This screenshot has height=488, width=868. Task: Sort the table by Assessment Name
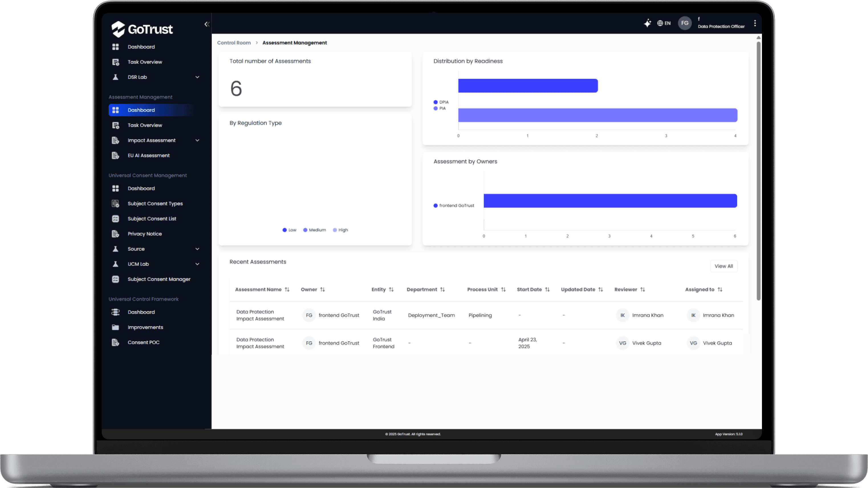click(x=287, y=290)
